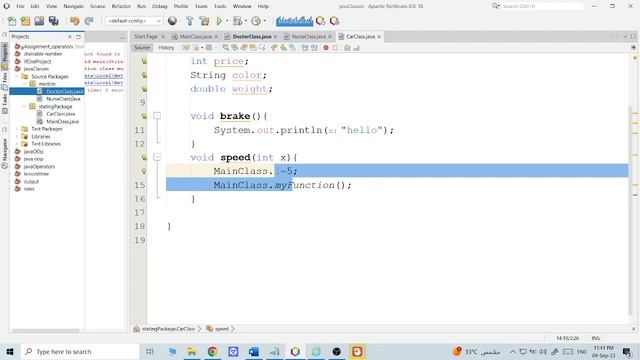Click the globe browser icon in toolbar
This screenshot has height=360, width=640.
tap(172, 21)
